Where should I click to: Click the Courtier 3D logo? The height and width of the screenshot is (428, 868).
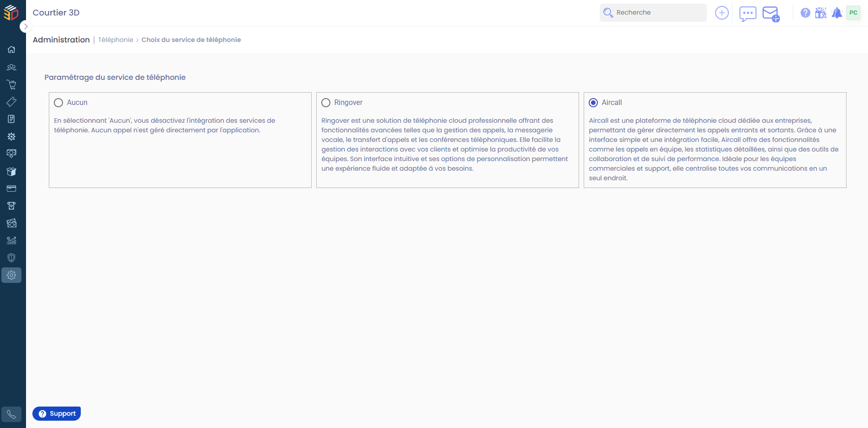point(11,12)
